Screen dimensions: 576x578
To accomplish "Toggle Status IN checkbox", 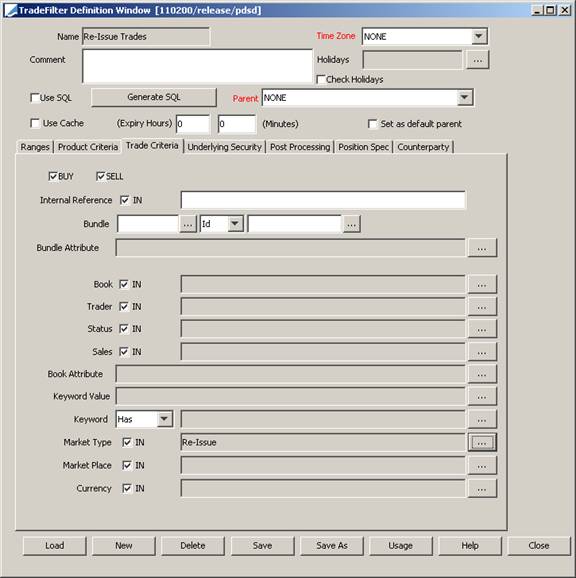I will [123, 329].
